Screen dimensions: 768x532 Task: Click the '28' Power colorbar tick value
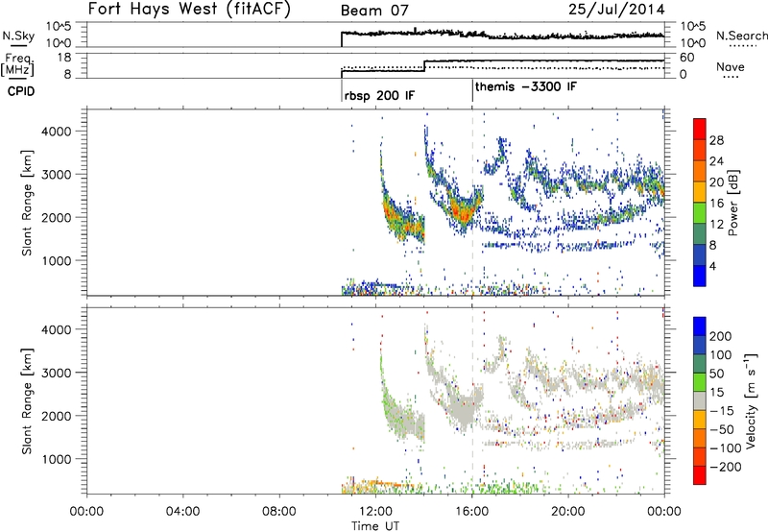[716, 140]
